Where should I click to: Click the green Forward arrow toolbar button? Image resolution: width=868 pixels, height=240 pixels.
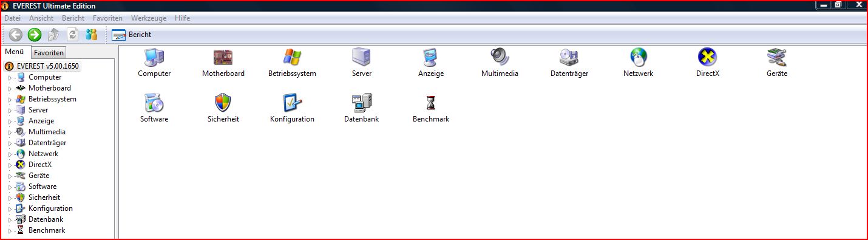click(35, 35)
